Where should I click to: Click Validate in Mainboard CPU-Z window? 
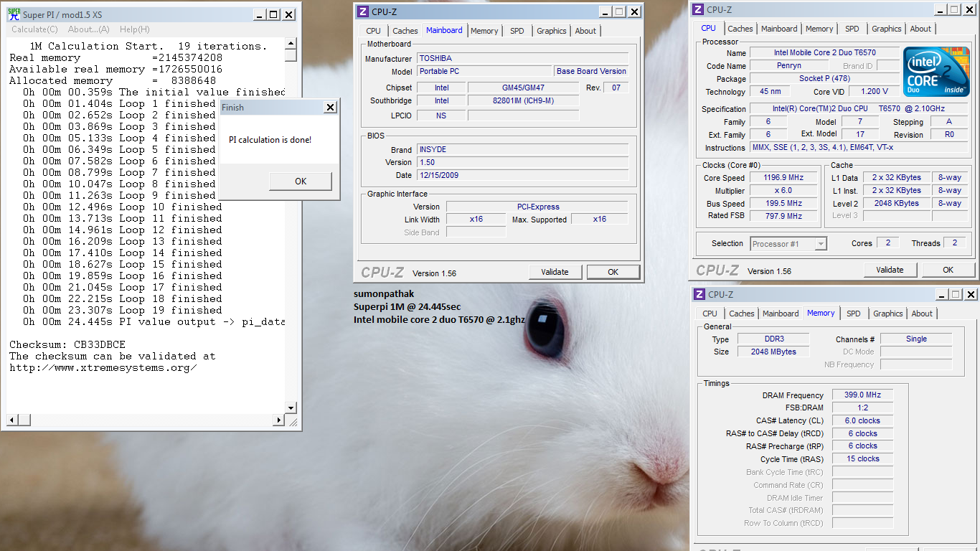[555, 272]
